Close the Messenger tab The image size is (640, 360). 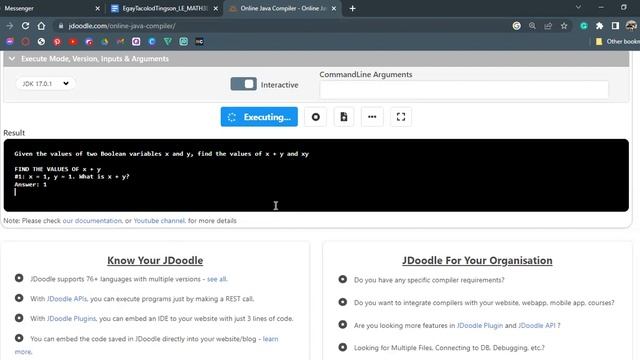(x=98, y=8)
